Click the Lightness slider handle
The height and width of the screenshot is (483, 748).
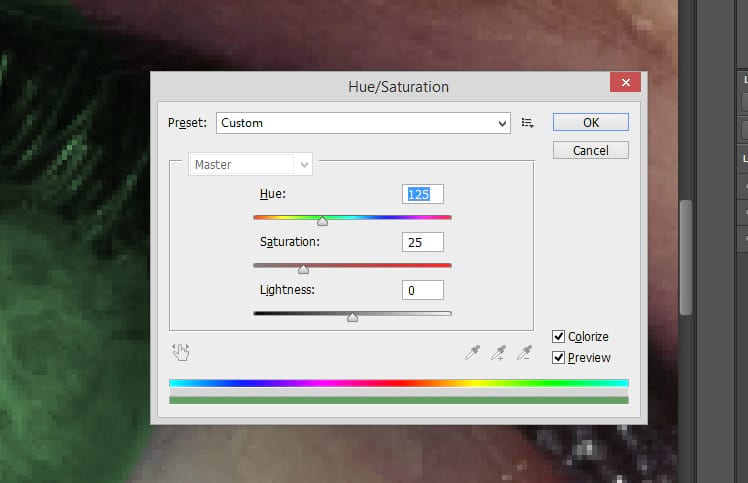click(353, 317)
